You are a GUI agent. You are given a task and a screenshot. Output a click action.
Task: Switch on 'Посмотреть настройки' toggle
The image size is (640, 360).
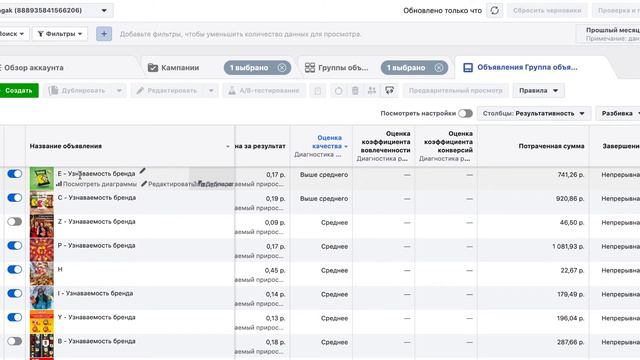465,113
